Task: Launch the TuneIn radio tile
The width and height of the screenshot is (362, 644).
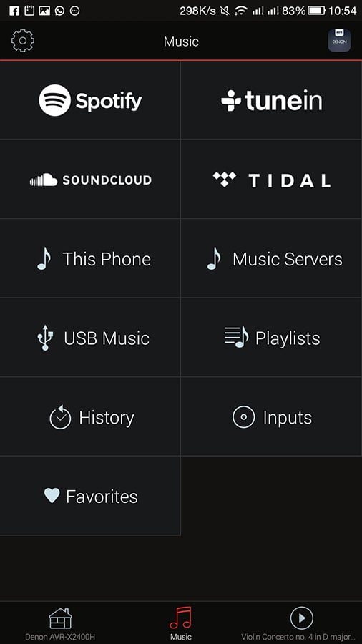Action: (x=271, y=100)
